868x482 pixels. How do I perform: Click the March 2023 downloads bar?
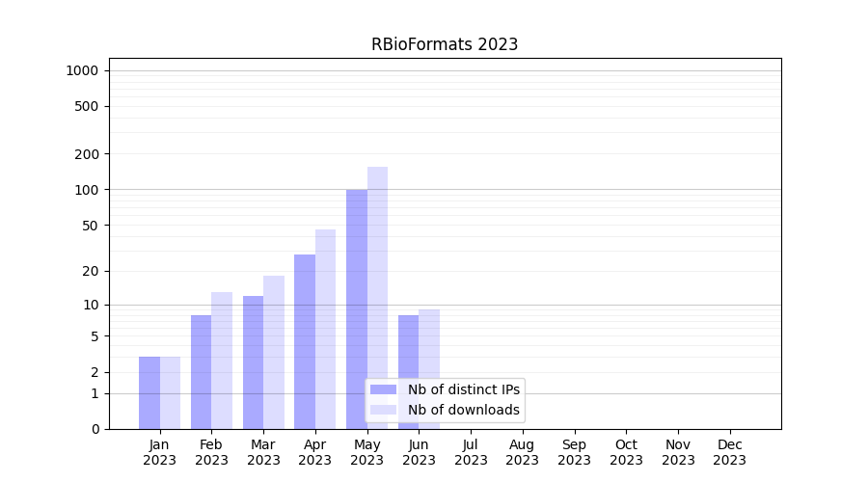tap(274, 352)
